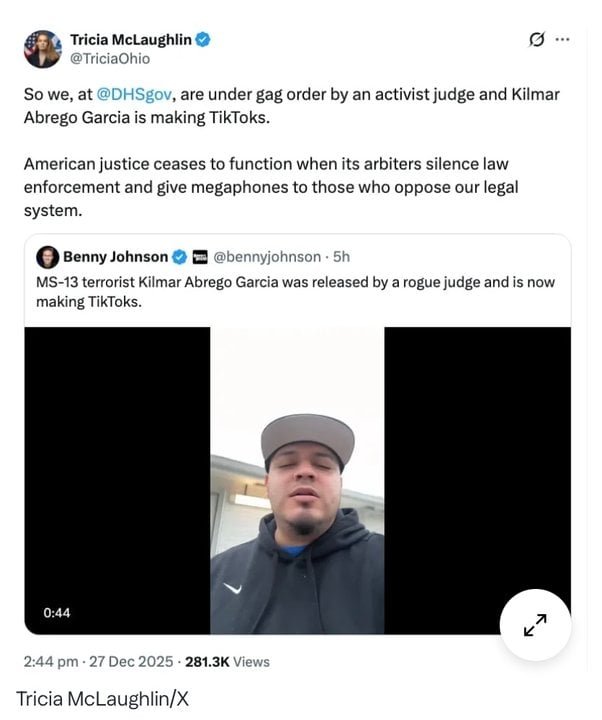Open the Grok slashed-circle icon
The width and height of the screenshot is (602, 720).
pyautogui.click(x=536, y=40)
